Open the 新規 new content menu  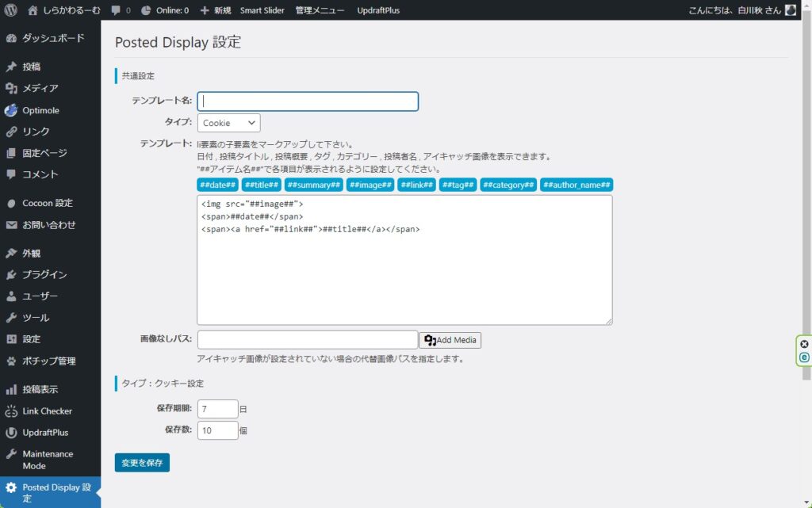click(216, 11)
